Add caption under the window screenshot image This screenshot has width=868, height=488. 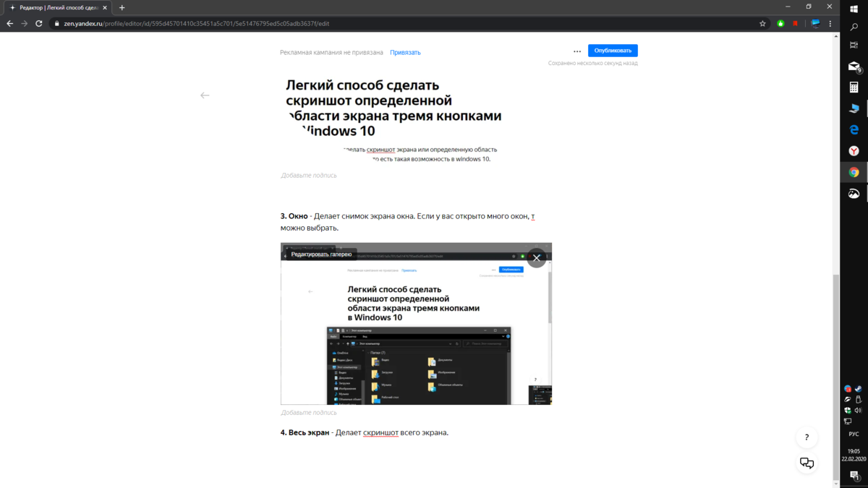(309, 413)
